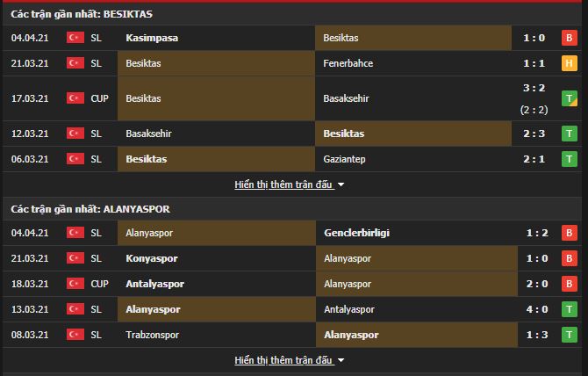The height and width of the screenshot is (376, 588).
Task: Click the yellow H badge for Besiktas-Fenerbahce
Action: [569, 63]
